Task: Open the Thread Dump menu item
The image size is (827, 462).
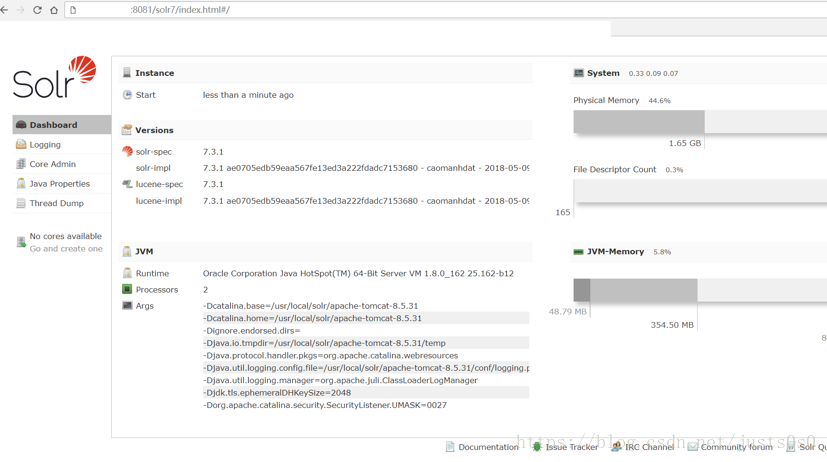Action: pyautogui.click(x=62, y=203)
